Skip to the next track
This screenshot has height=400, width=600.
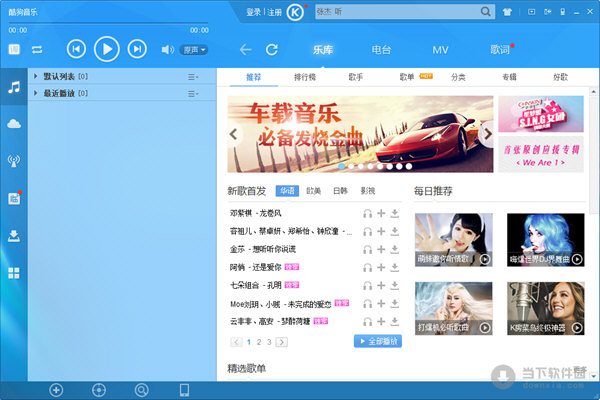pyautogui.click(x=137, y=49)
